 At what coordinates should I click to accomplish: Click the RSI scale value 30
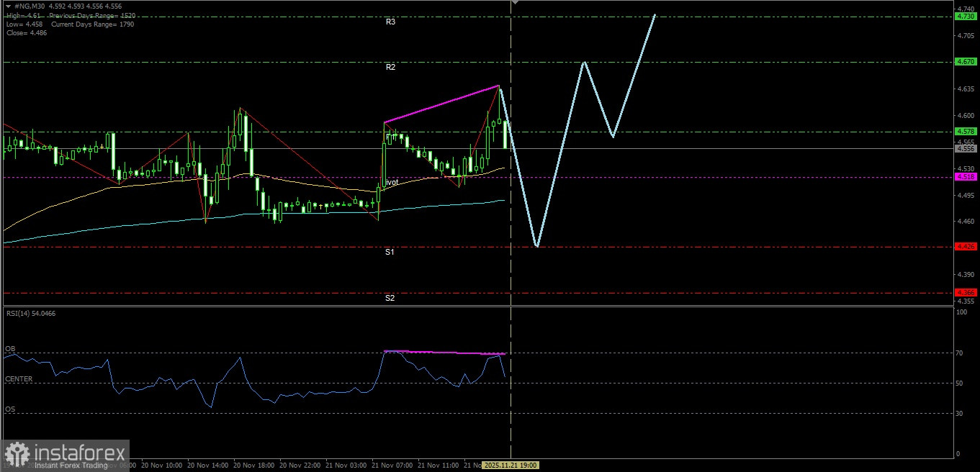click(x=960, y=414)
